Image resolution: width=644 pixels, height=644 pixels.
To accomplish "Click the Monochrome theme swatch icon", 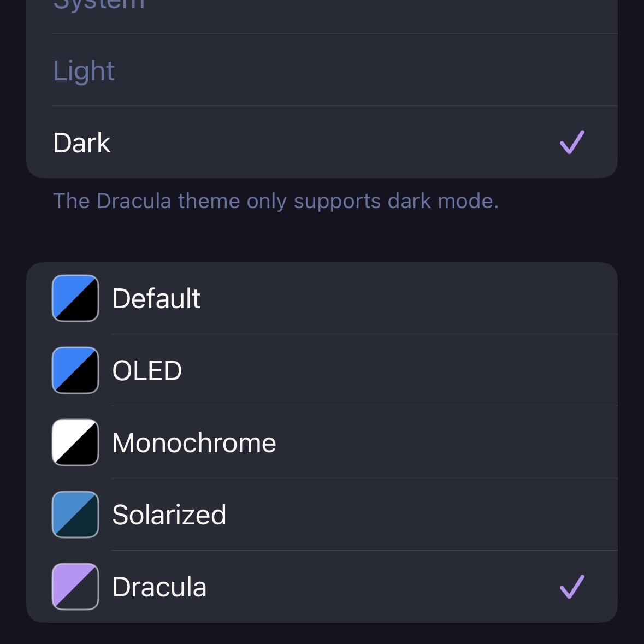I will pos(75,442).
